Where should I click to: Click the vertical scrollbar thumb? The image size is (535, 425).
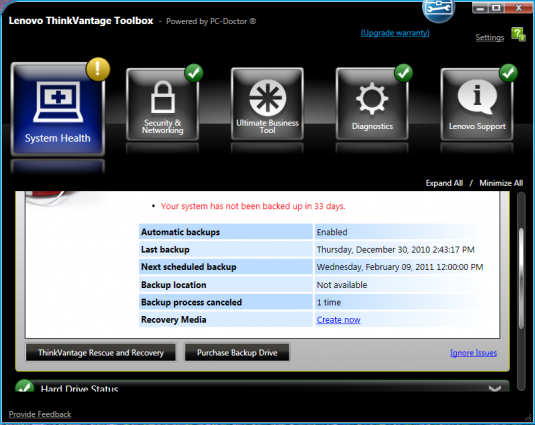point(521,278)
